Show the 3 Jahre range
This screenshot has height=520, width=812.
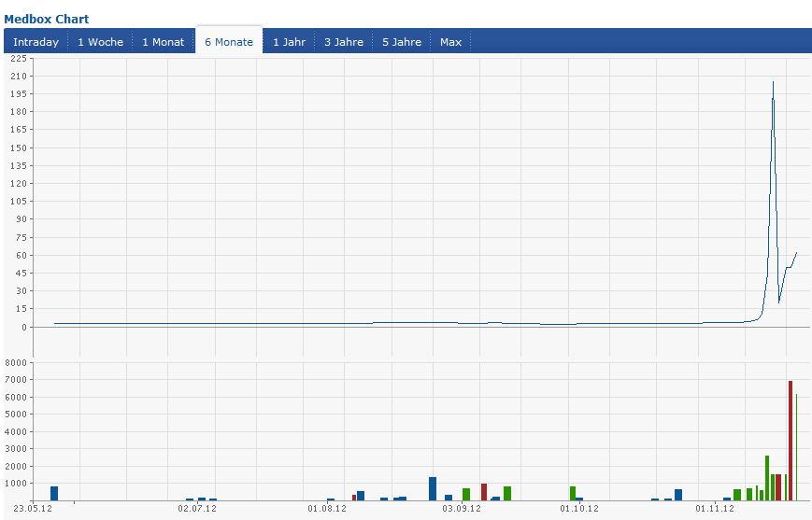344,42
